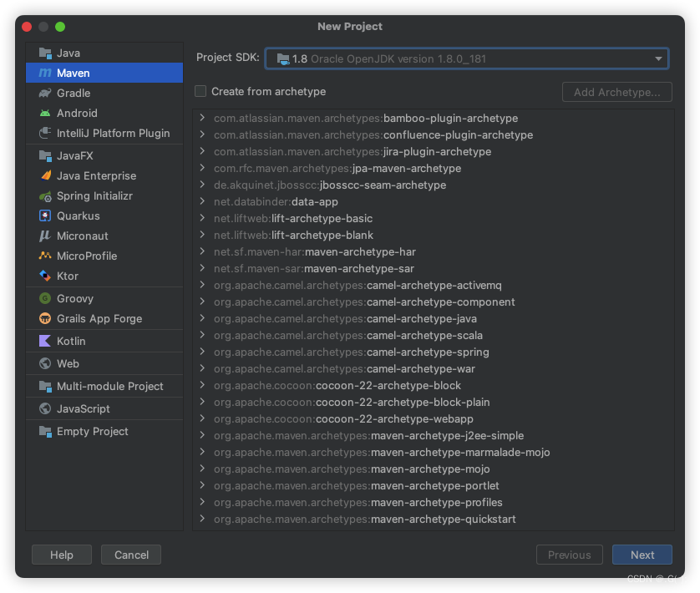Select cocoon-22-archetype-webapp in the list
700x593 pixels.
pyautogui.click(x=343, y=418)
